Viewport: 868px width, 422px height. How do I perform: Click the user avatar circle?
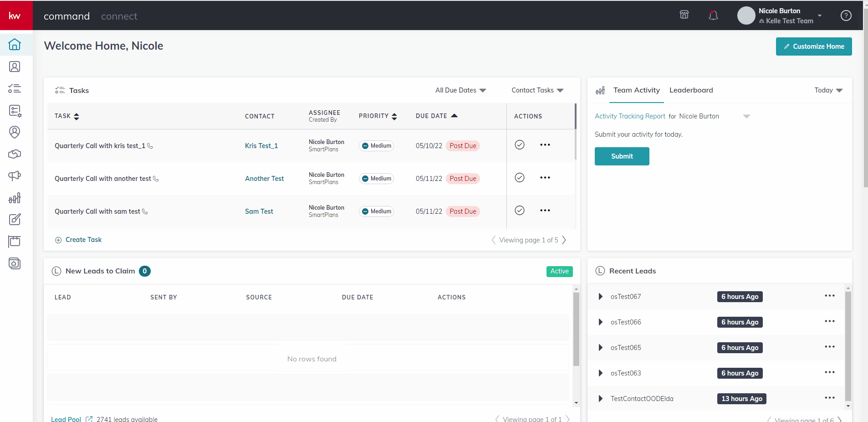tap(746, 15)
